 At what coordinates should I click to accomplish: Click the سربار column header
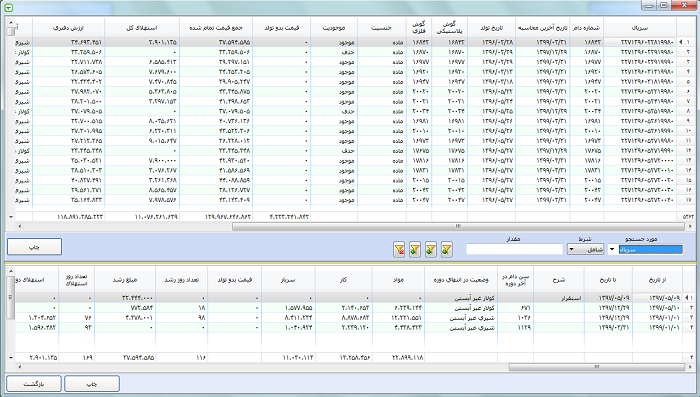288,280
